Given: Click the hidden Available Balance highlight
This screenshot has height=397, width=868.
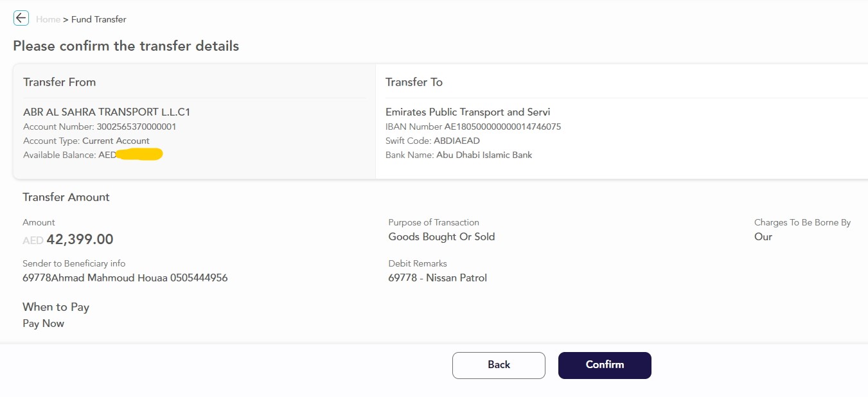Looking at the screenshot, I should (x=139, y=154).
